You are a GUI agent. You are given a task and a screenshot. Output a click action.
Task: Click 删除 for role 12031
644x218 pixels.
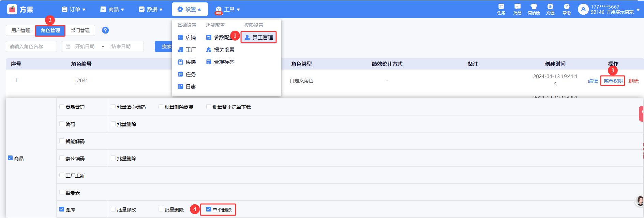click(633, 81)
